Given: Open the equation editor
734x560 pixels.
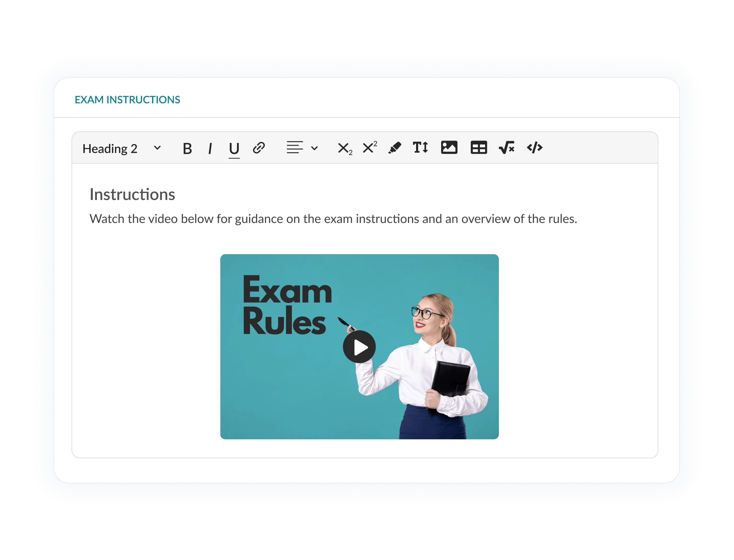Looking at the screenshot, I should (507, 148).
